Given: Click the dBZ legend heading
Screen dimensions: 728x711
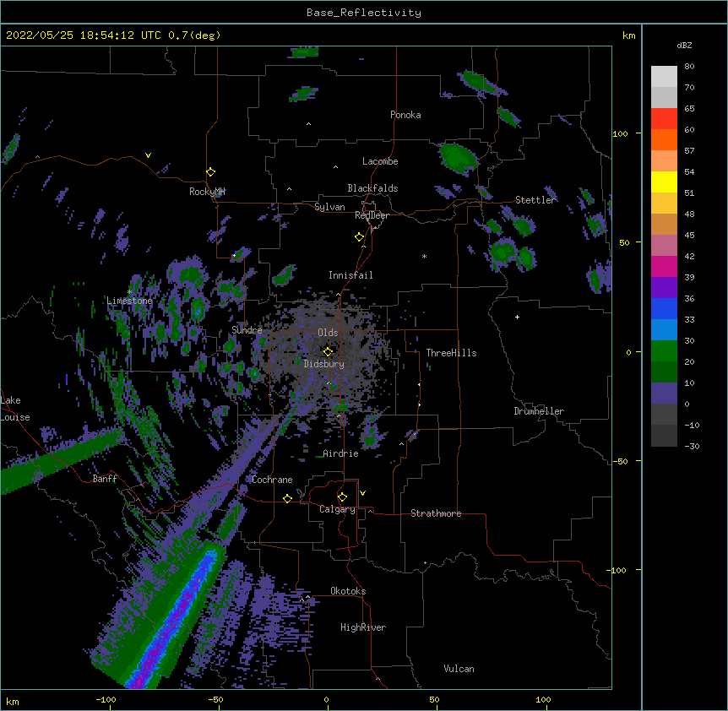Looking at the screenshot, I should coord(684,45).
